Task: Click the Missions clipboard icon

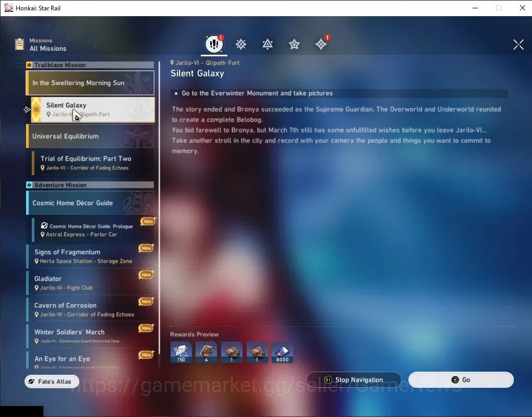Action: tap(20, 44)
